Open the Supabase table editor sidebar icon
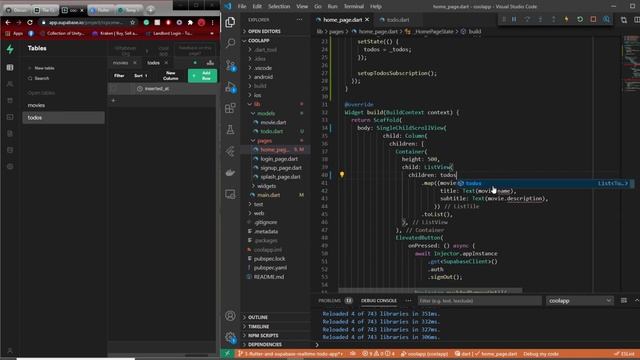This screenshot has height=360, width=640. point(10,67)
